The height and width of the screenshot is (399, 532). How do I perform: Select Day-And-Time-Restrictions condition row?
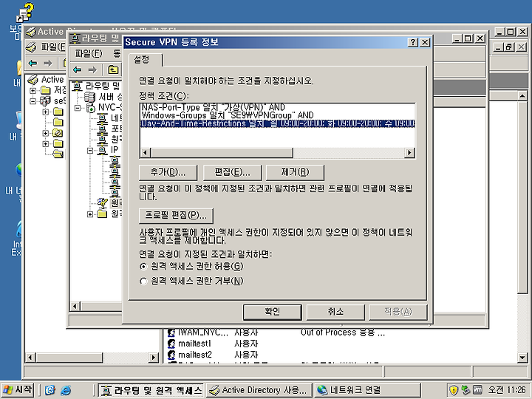pyautogui.click(x=278, y=123)
